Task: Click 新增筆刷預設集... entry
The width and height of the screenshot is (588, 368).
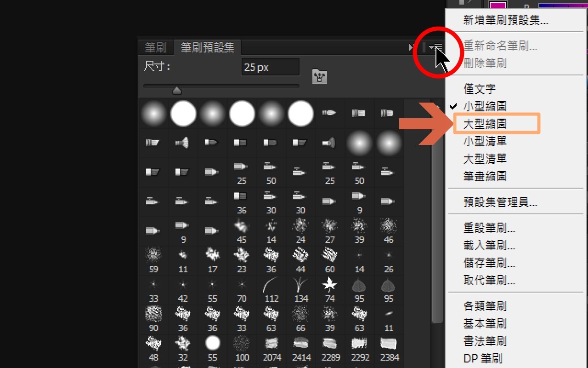Action: tap(505, 20)
